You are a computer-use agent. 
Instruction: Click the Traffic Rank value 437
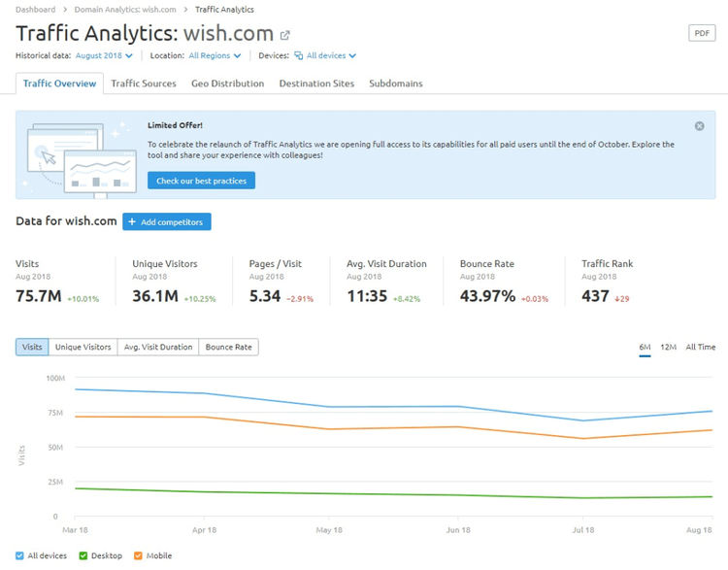[x=595, y=296]
